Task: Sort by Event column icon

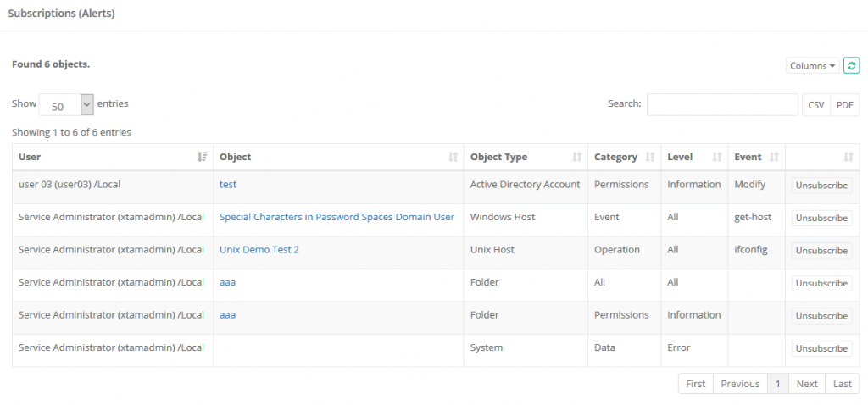Action: 773,157
